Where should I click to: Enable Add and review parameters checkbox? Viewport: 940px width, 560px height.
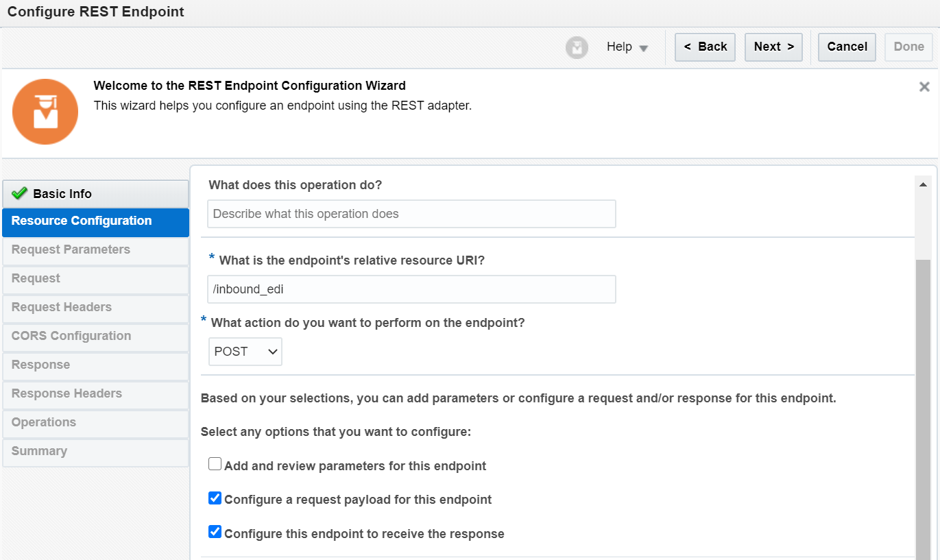[215, 465]
